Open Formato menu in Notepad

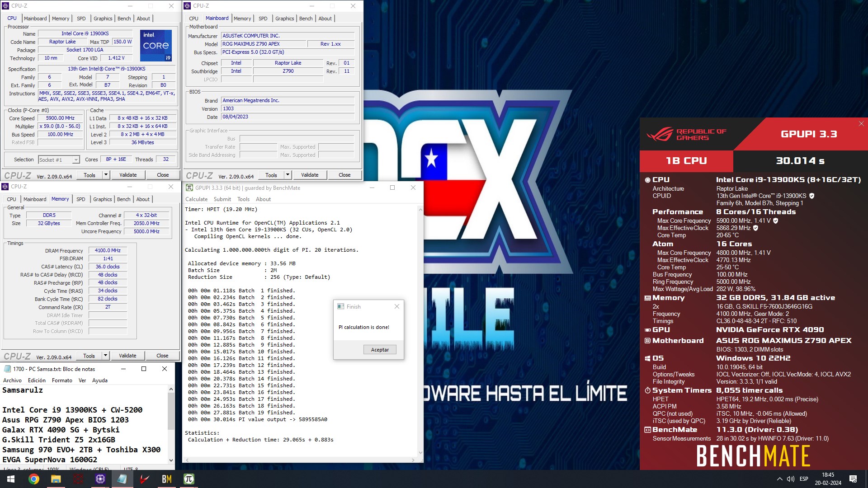62,380
